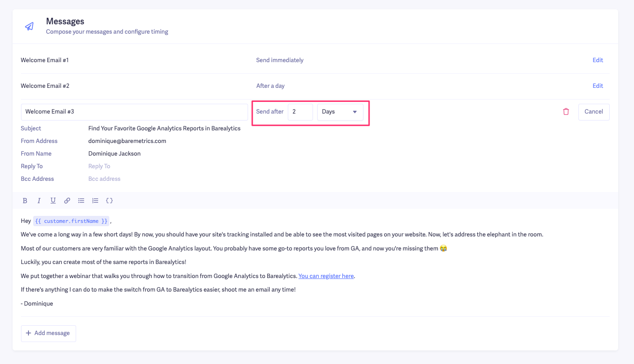The width and height of the screenshot is (634, 364).
Task: Click the Reply To input field
Action: [140, 166]
